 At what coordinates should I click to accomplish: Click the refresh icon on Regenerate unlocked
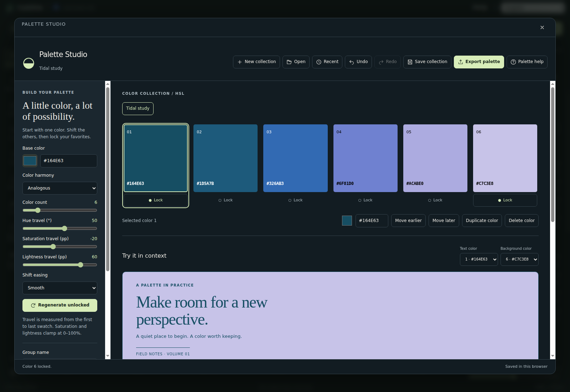pyautogui.click(x=33, y=305)
